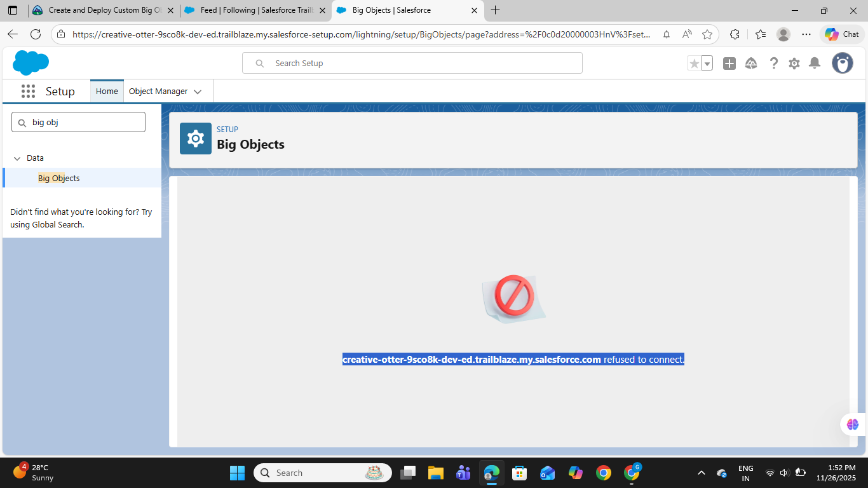Image resolution: width=868 pixels, height=488 pixels.
Task: Open Edge Settings and more menu
Action: coord(806,34)
